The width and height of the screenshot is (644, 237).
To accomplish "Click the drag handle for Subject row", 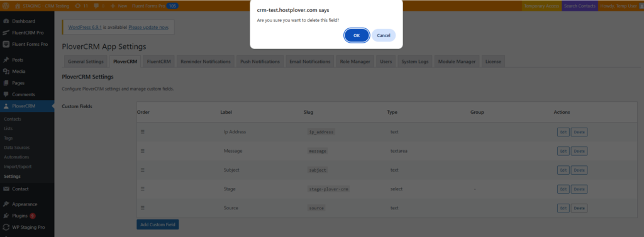I will pyautogui.click(x=143, y=170).
